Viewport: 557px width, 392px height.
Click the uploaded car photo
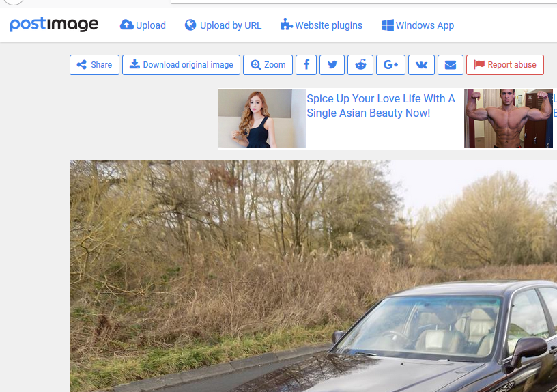click(313, 276)
